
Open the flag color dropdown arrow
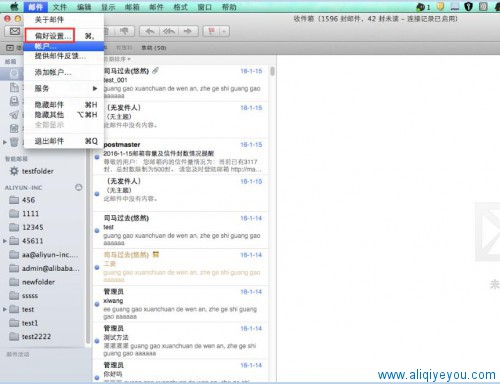tap(224, 31)
